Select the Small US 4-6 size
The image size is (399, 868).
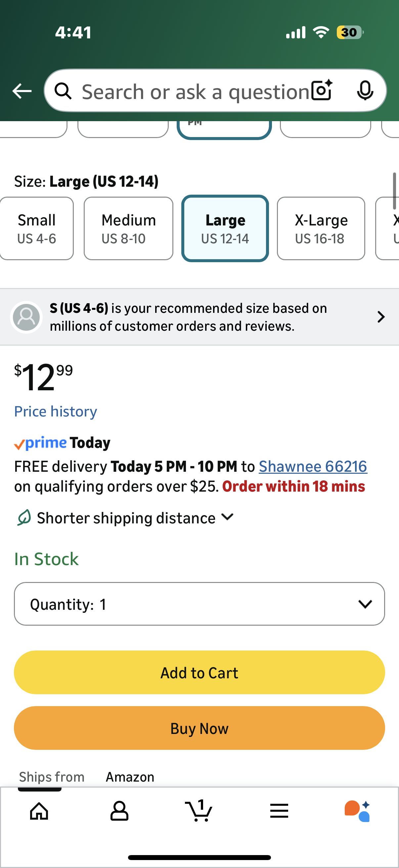(36, 228)
